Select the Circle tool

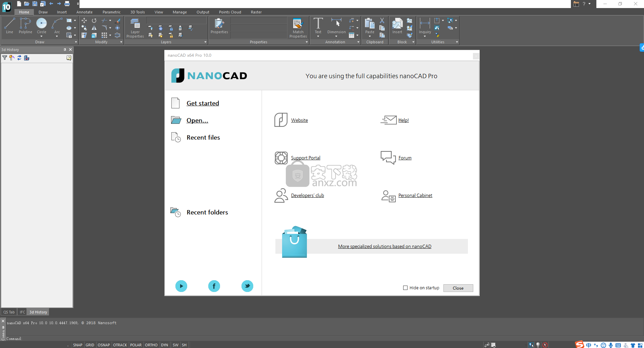42,23
